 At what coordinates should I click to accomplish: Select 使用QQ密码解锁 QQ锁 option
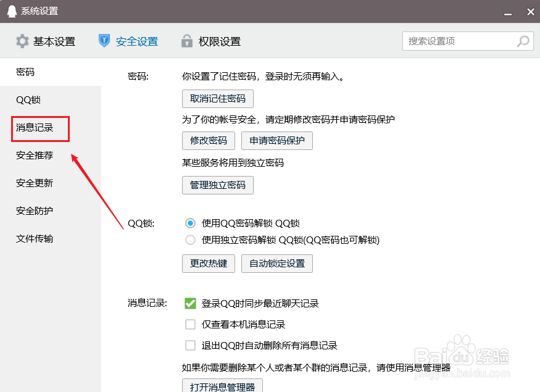tap(190, 224)
